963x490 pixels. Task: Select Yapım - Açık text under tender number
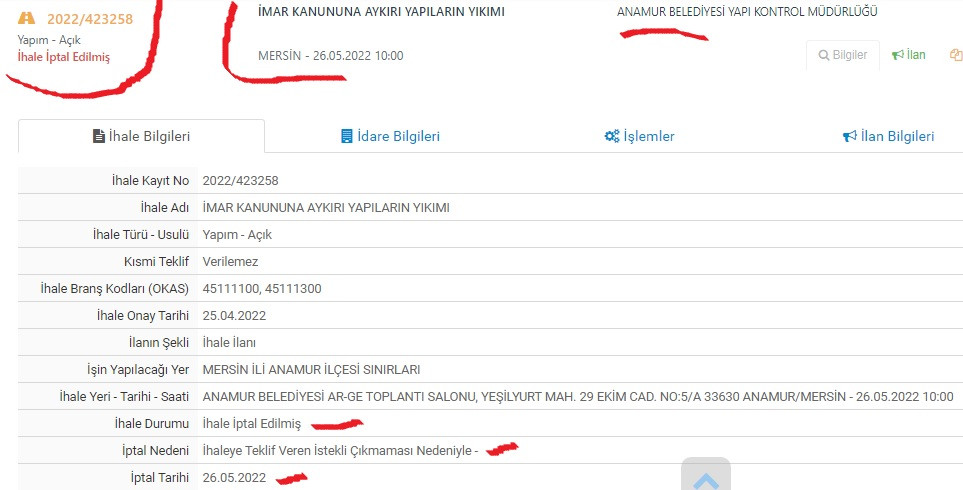pyautogui.click(x=49, y=40)
